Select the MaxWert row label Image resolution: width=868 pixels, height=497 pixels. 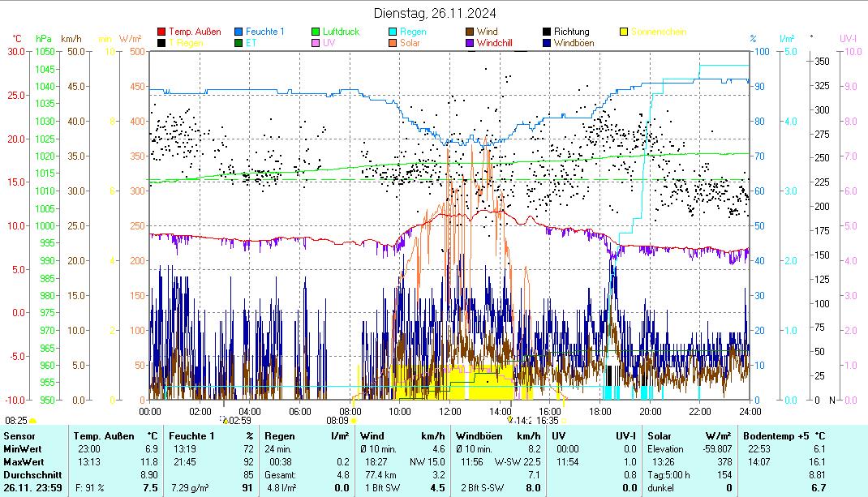[22, 462]
